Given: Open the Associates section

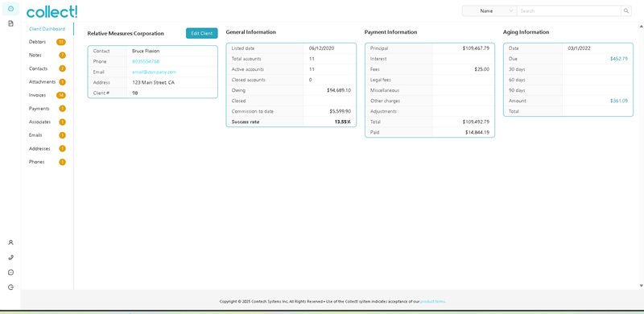Looking at the screenshot, I should (39, 122).
